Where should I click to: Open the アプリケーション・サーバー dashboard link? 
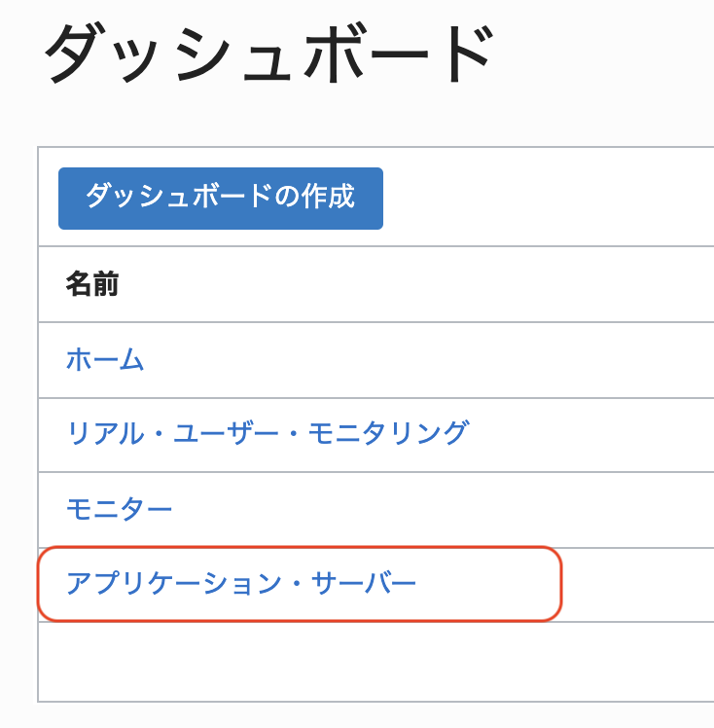coord(240,584)
